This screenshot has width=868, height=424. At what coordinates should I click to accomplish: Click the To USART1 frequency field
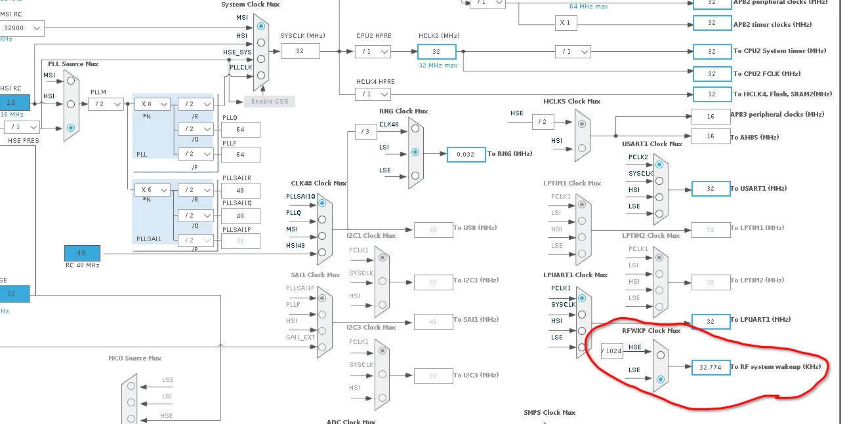tap(711, 189)
